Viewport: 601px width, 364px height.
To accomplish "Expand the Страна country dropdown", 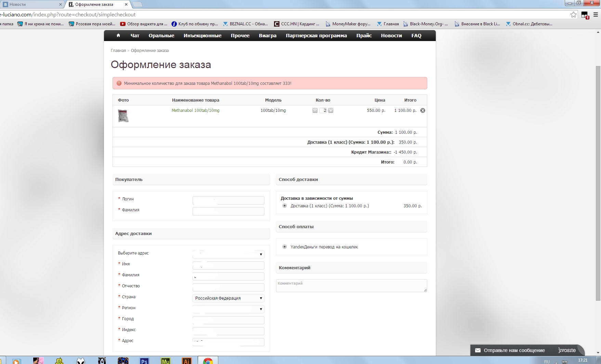I will pos(228,298).
